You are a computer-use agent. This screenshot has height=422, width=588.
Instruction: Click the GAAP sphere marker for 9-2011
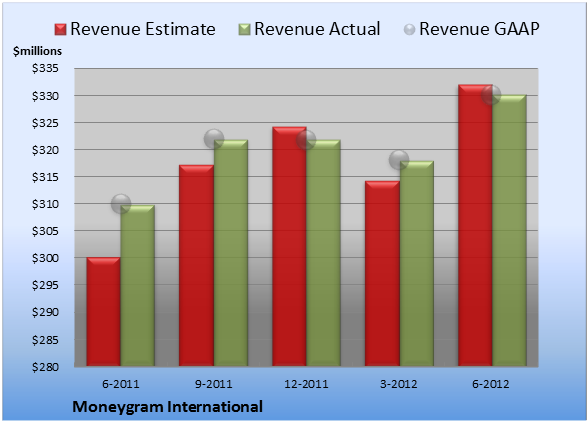point(214,140)
